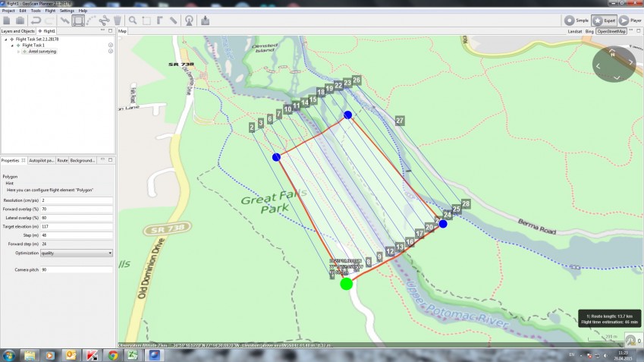The width and height of the screenshot is (644, 362).
Task: Click the trash delete icon in toolbar
Action: click(117, 20)
